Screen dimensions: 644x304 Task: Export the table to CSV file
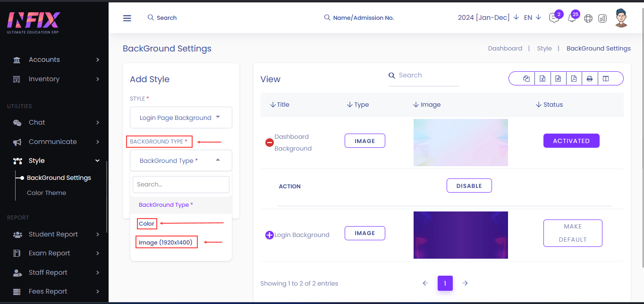pos(558,79)
